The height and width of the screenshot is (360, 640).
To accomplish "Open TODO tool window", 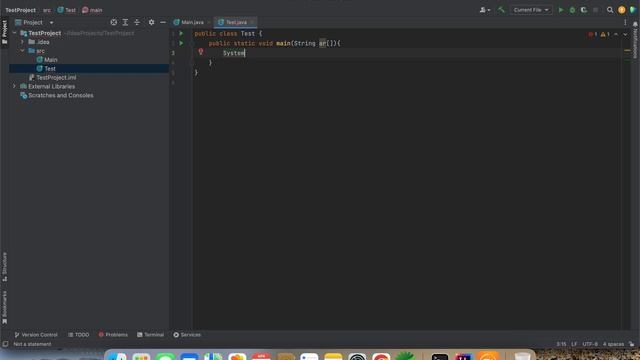I will click(x=78, y=335).
